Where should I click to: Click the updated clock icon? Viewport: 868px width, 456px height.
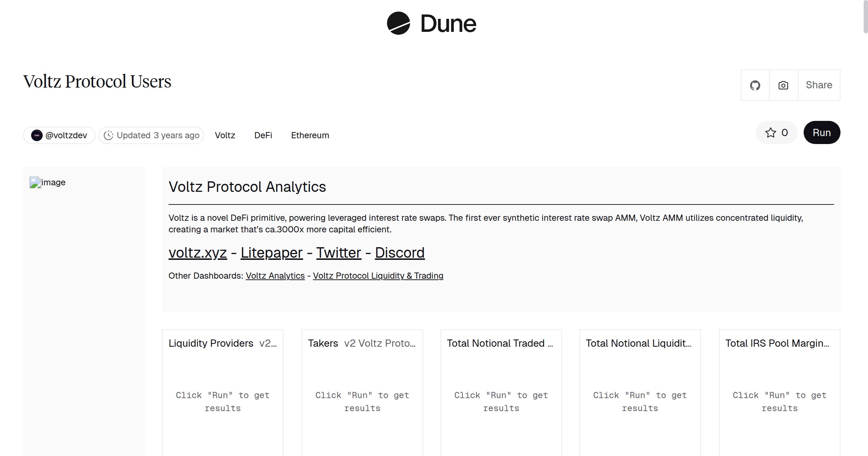pos(109,135)
